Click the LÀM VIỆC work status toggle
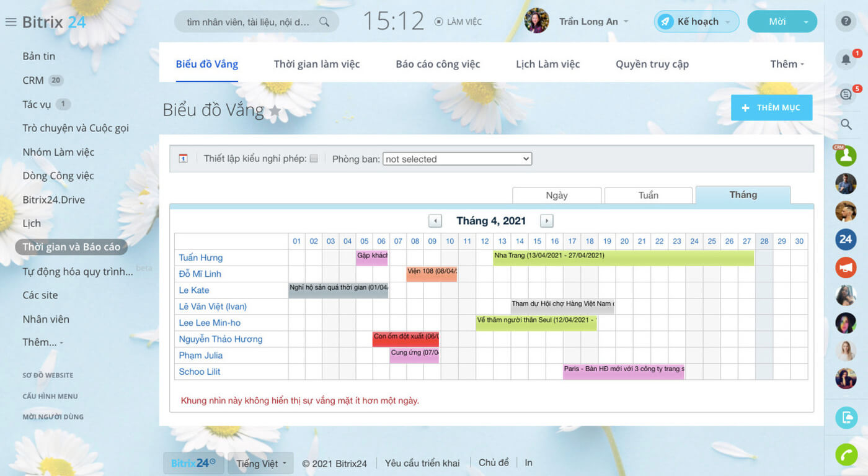Viewport: 868px width, 476px height. pos(458,22)
